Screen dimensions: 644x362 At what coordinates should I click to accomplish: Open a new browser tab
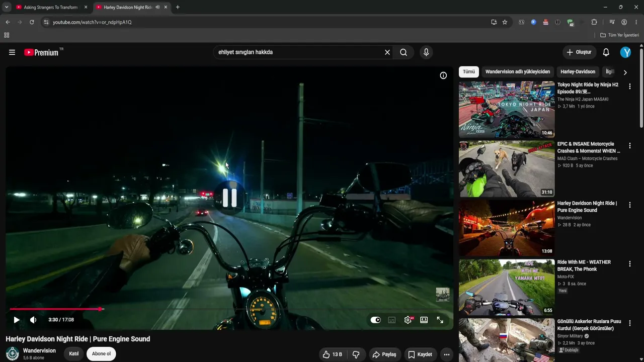coord(178,7)
